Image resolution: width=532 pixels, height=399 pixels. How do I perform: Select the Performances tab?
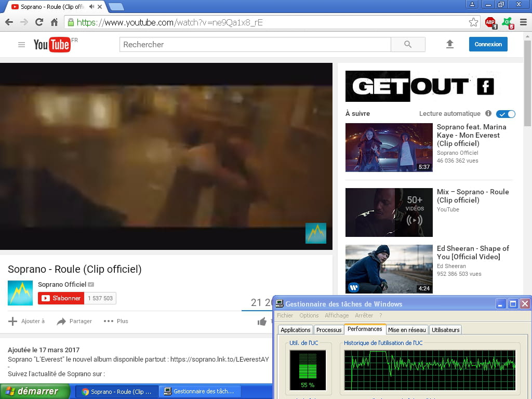(365, 329)
